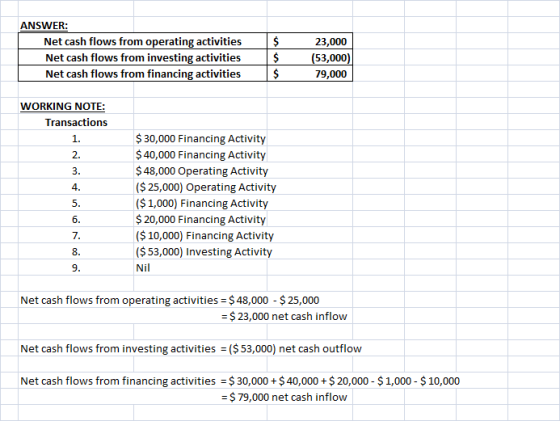Image resolution: width=560 pixels, height=421 pixels.
Task: Click dollar sign in investing activities row
Action: (276, 58)
